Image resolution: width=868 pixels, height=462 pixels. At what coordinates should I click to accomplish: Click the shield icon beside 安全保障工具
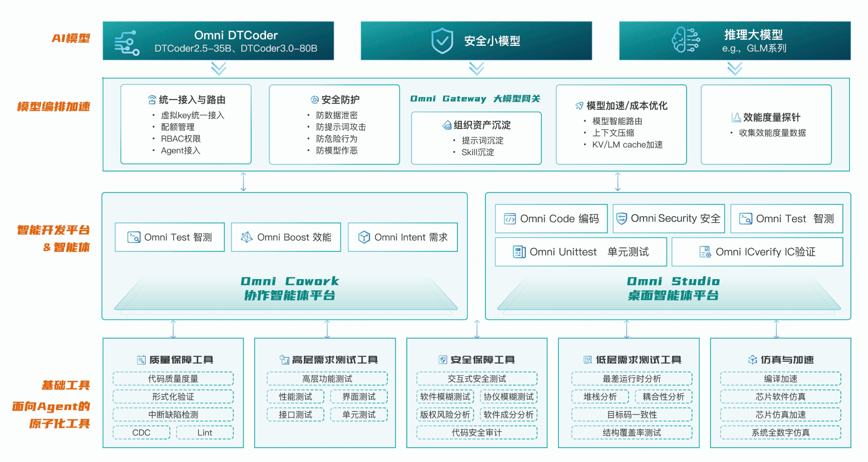tap(443, 360)
